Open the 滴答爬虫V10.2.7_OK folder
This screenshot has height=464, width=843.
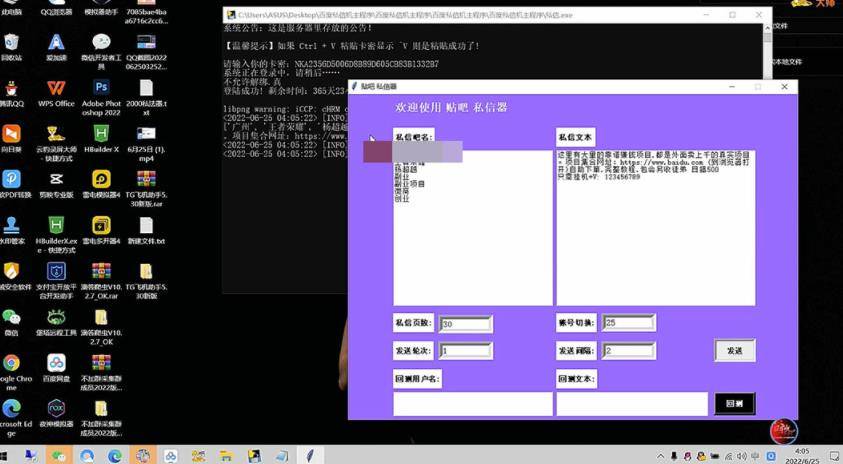pos(101,326)
